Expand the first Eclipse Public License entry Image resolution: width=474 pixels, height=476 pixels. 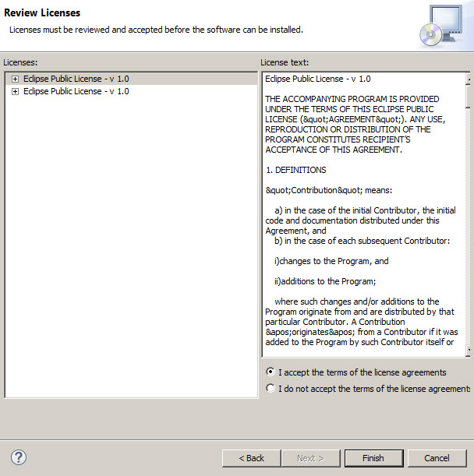click(x=15, y=79)
